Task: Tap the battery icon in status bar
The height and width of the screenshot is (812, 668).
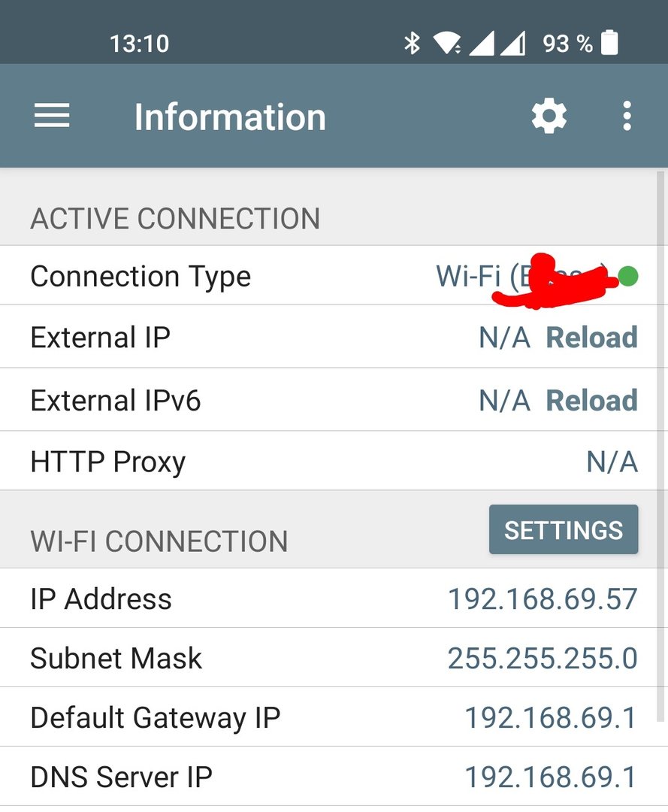Action: tap(610, 43)
